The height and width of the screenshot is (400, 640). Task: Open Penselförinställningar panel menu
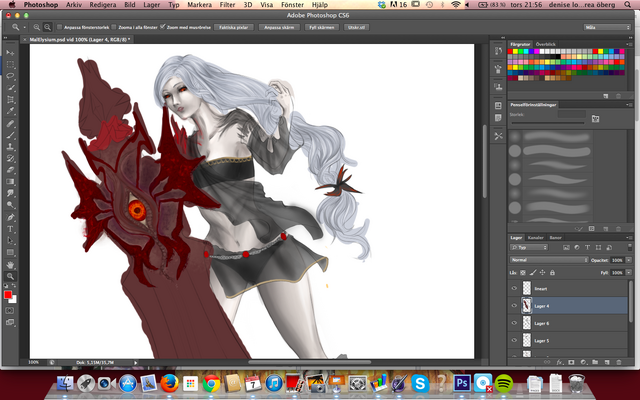point(628,105)
